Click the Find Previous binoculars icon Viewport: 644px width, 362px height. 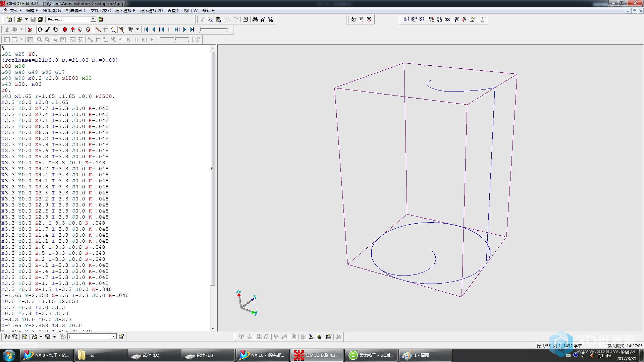click(263, 19)
